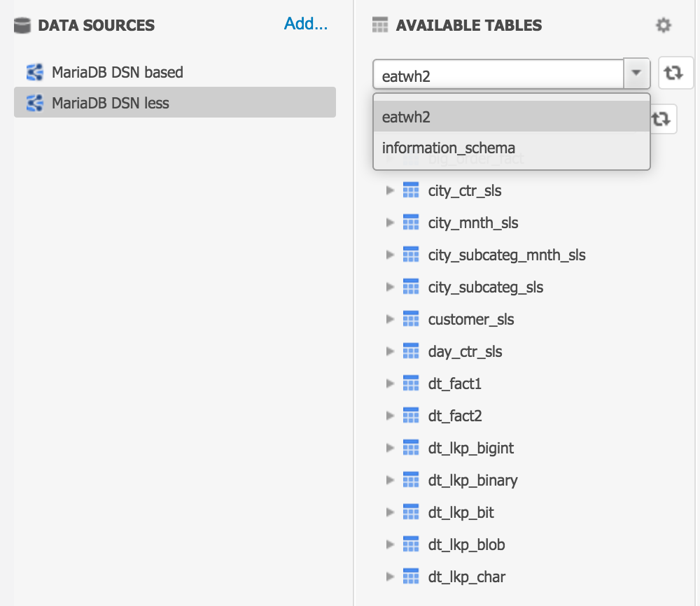Click the database cylinder icon beside DATA SOURCES
The image size is (700, 606).
coord(23,25)
